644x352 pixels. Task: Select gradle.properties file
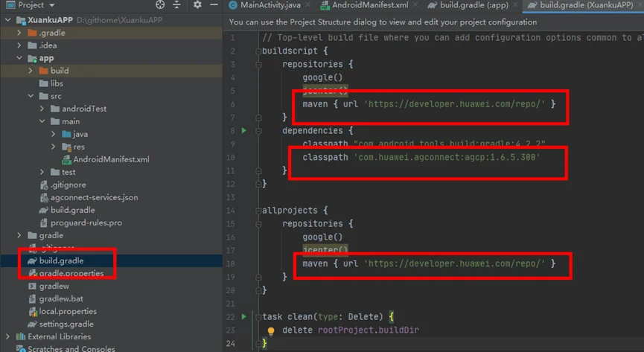click(71, 273)
